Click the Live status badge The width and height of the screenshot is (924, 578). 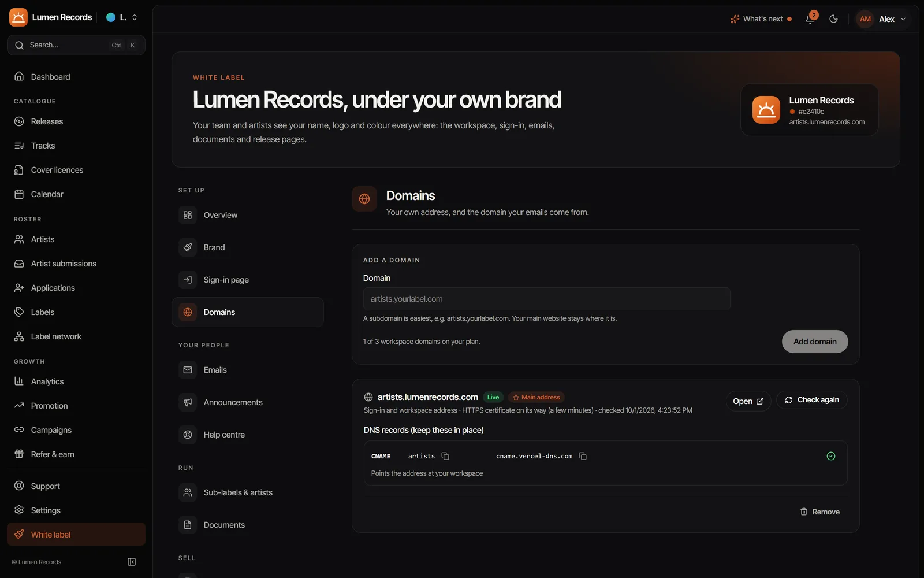(x=493, y=397)
